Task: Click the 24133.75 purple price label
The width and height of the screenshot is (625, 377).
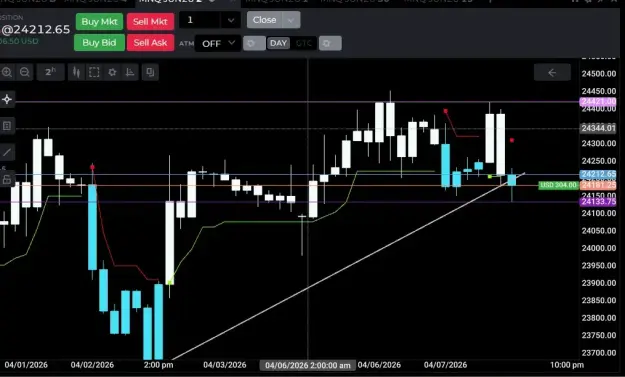Action: pyautogui.click(x=598, y=202)
